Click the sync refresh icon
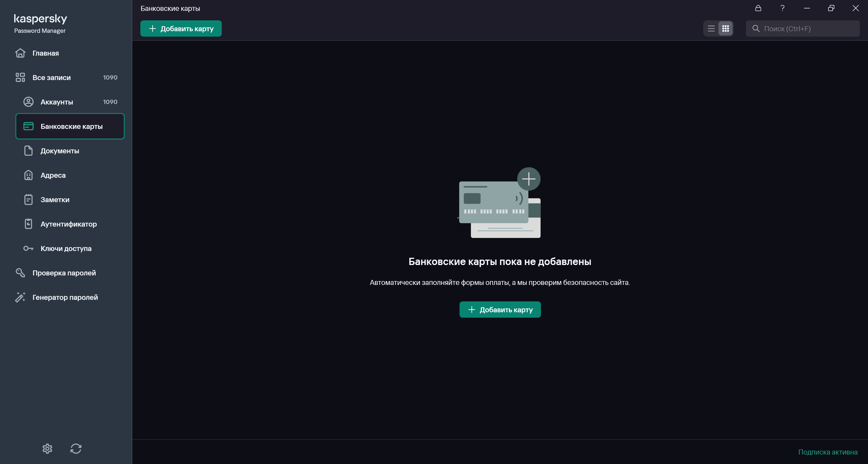This screenshot has height=464, width=868. click(76, 448)
